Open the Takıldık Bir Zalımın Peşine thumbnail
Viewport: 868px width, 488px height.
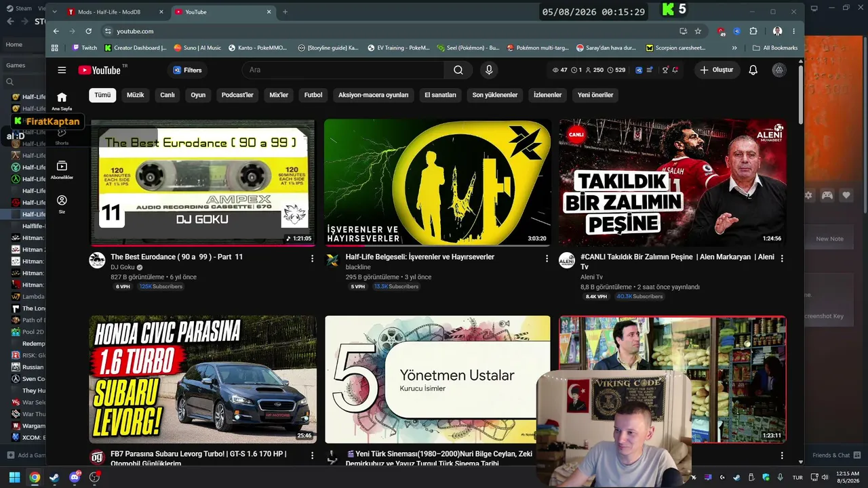(x=672, y=182)
